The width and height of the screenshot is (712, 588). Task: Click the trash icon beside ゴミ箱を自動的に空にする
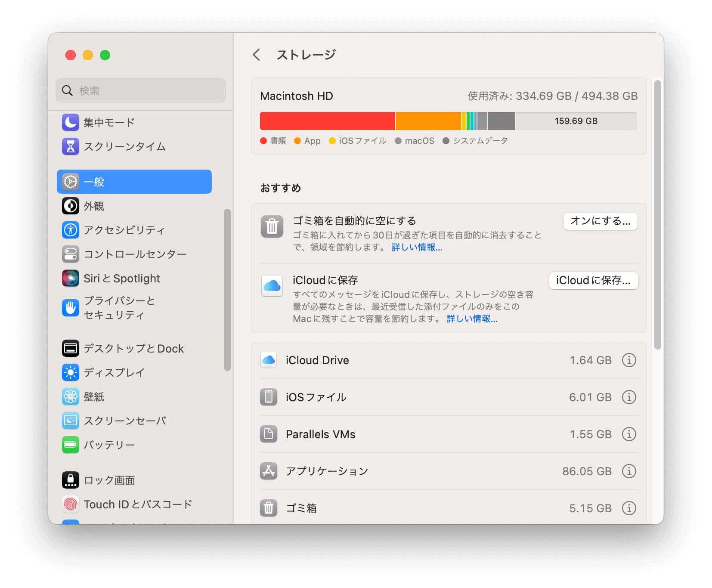pos(272,226)
